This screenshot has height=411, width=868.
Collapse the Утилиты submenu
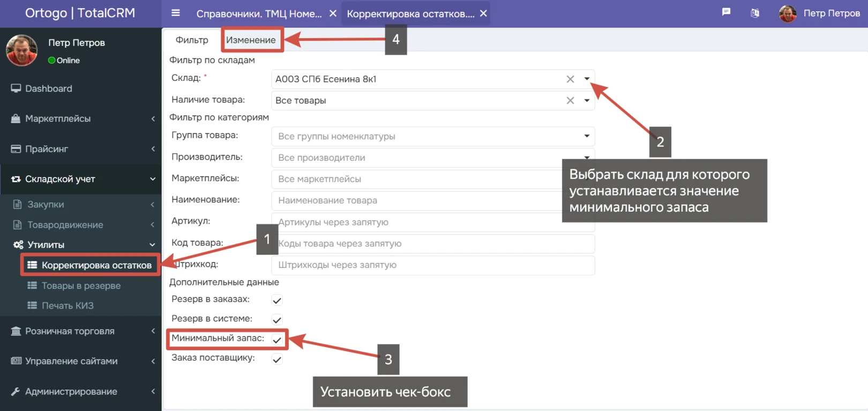click(x=153, y=245)
